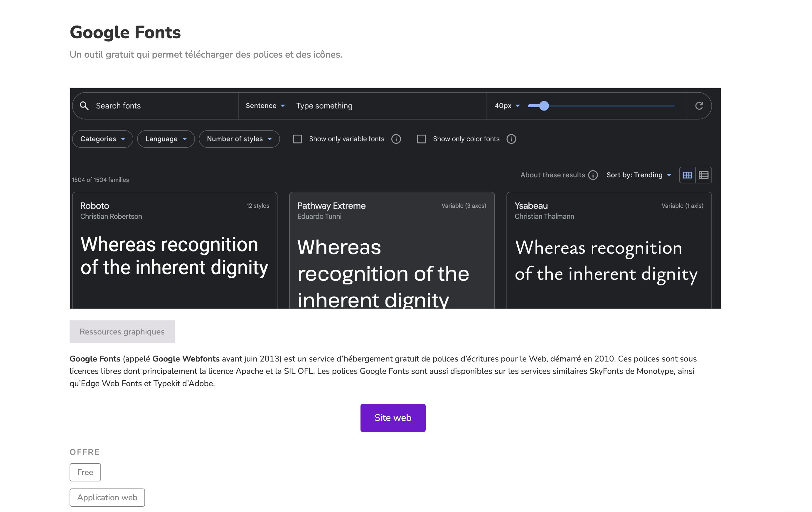This screenshot has height=512, width=812.
Task: Click the search magnifier icon
Action: [x=84, y=106]
